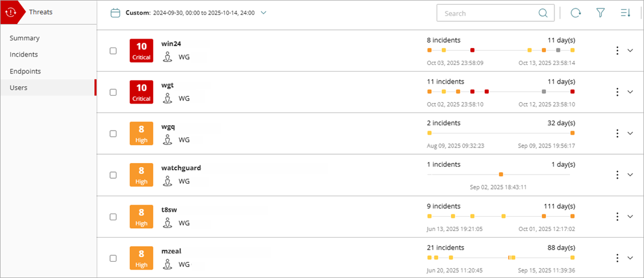Open three-dot options menu for wgq
Viewport: 644px width, 278px height.
(x=617, y=134)
